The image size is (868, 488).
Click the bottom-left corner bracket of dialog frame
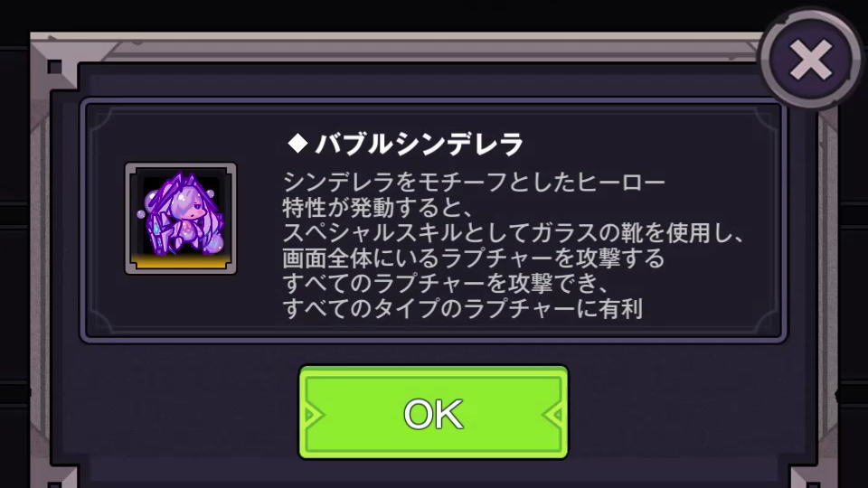[61, 478]
